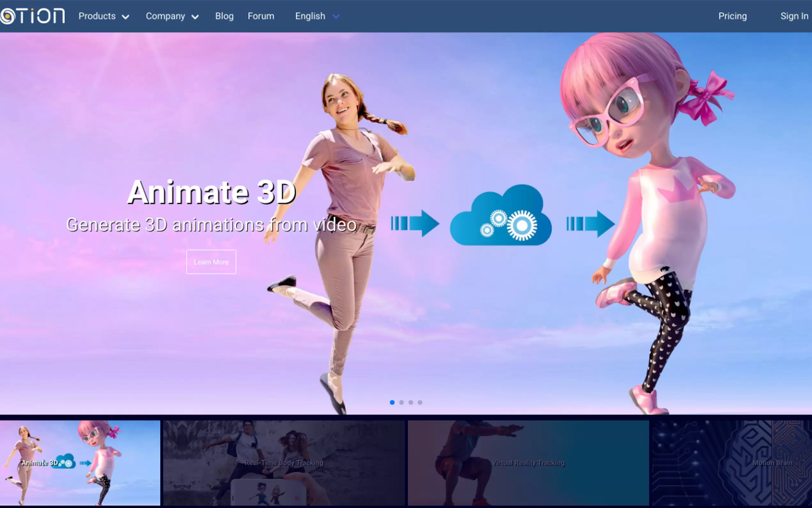Viewport: 812px width, 508px height.
Task: Click the cloud gears processing icon
Action: point(501,217)
